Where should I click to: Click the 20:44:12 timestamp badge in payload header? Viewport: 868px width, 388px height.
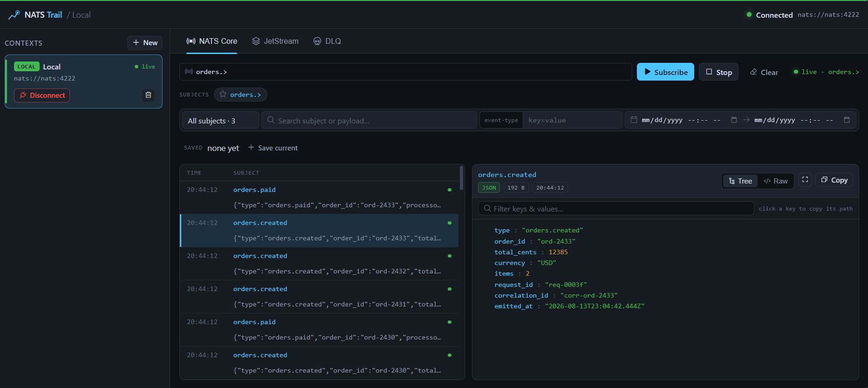click(x=550, y=188)
